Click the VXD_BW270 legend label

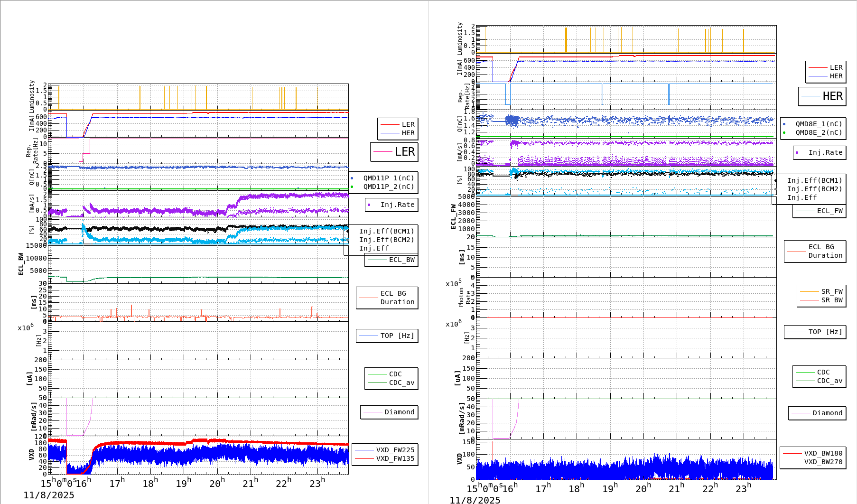pos(823,462)
